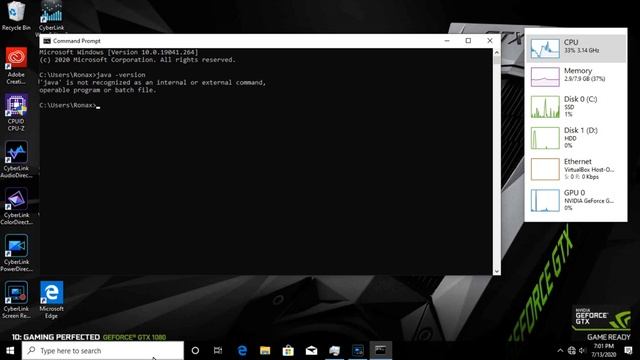Open Microsoft Edge from the taskbar

pos(242,351)
